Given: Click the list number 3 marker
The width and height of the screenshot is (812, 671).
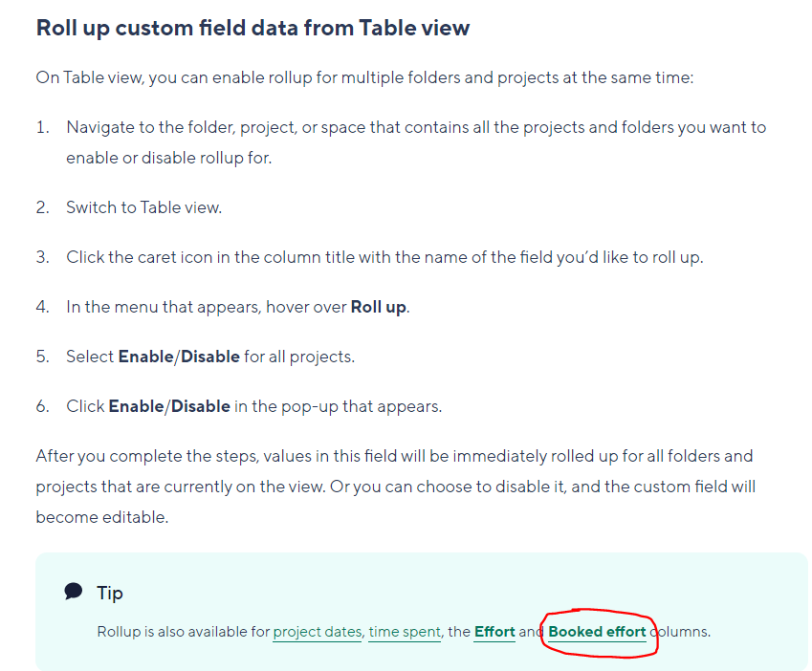Looking at the screenshot, I should pyautogui.click(x=42, y=257).
